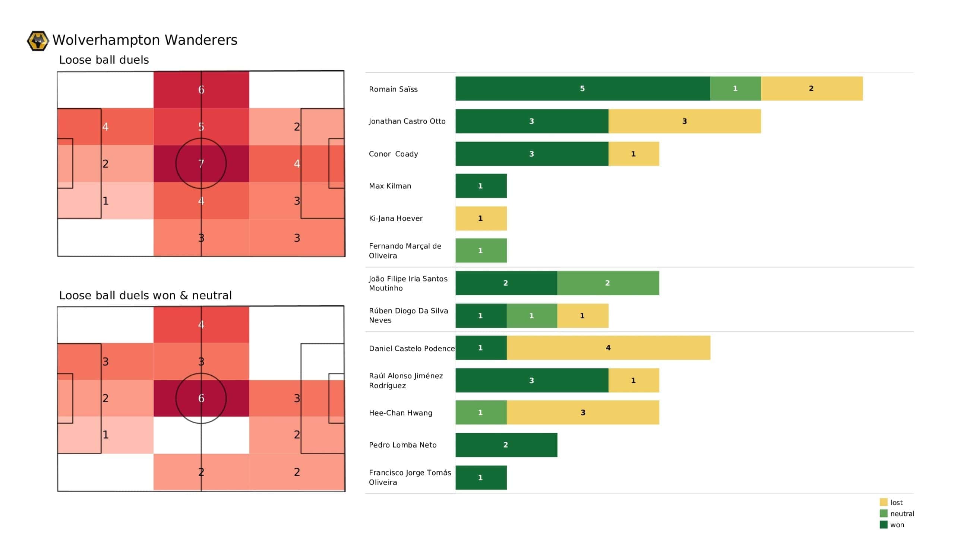Click the lower pitch centre cell showing 6
This screenshot has width=954, height=560.
tap(201, 398)
